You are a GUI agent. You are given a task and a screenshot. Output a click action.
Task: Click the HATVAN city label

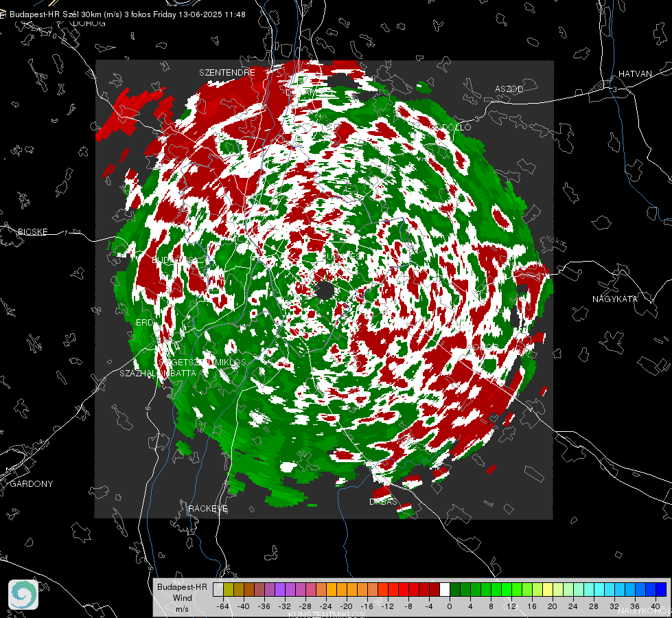[635, 73]
